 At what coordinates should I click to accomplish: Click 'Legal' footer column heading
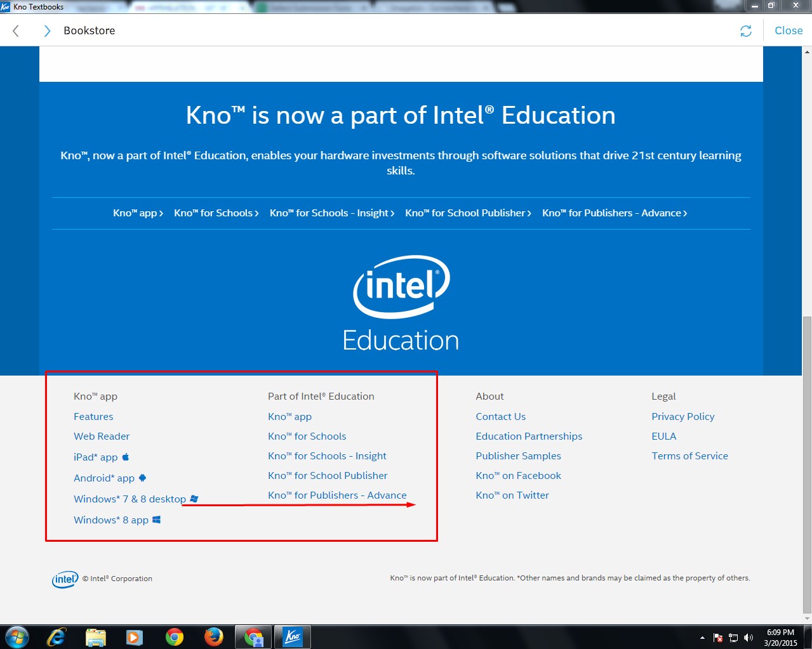[663, 397]
